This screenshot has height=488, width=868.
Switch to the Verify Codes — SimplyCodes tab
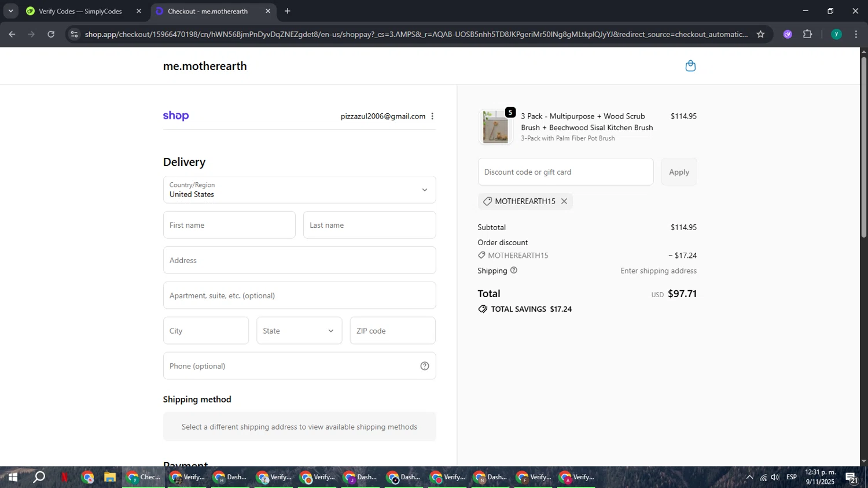click(80, 11)
